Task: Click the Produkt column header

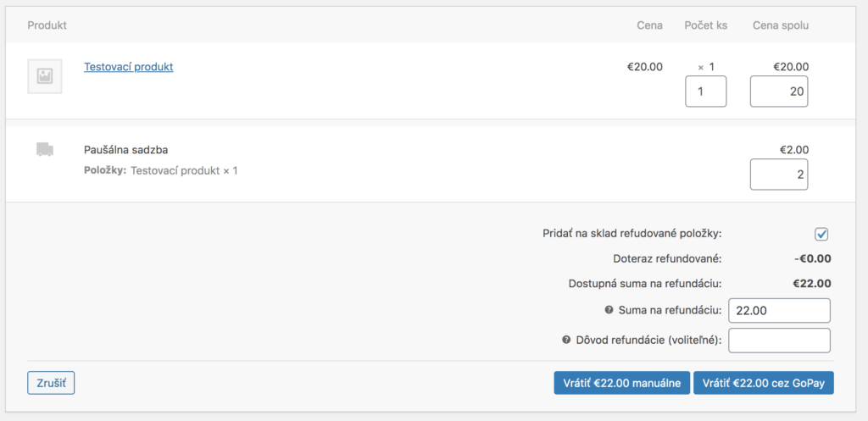Action: click(x=47, y=25)
